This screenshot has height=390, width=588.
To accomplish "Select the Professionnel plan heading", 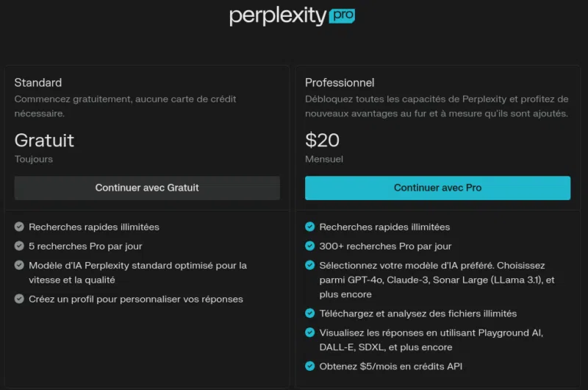I will click(x=340, y=82).
